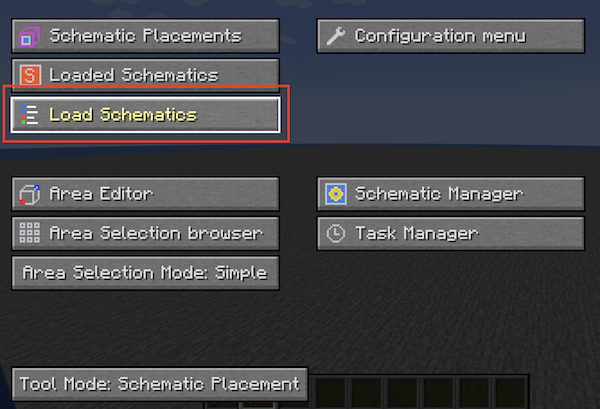Click the grid Area Selection browser icon
Image resolution: width=600 pixels, height=409 pixels.
point(29,233)
